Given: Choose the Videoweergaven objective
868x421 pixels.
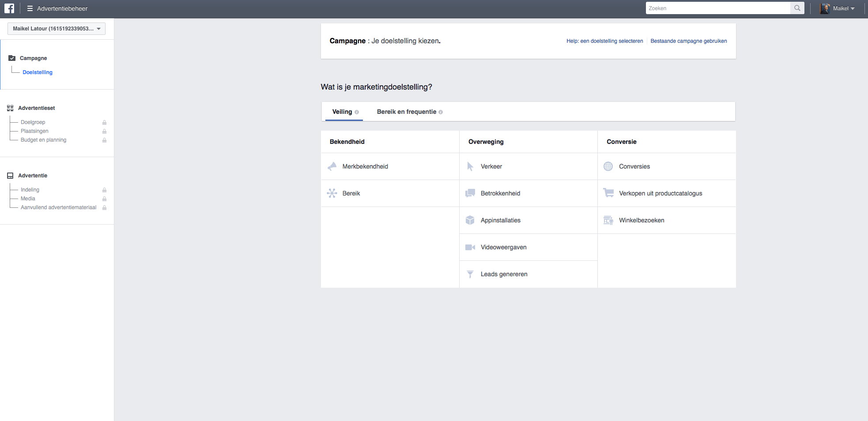Looking at the screenshot, I should [x=528, y=247].
